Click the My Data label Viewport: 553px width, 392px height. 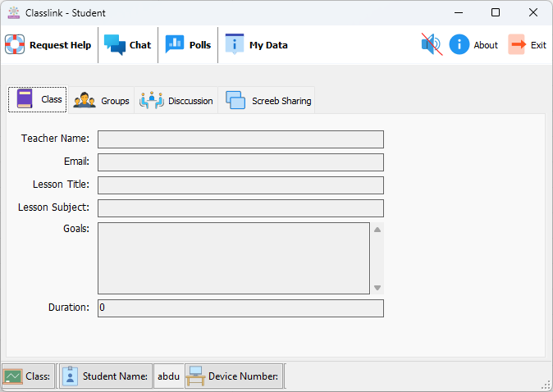[268, 45]
